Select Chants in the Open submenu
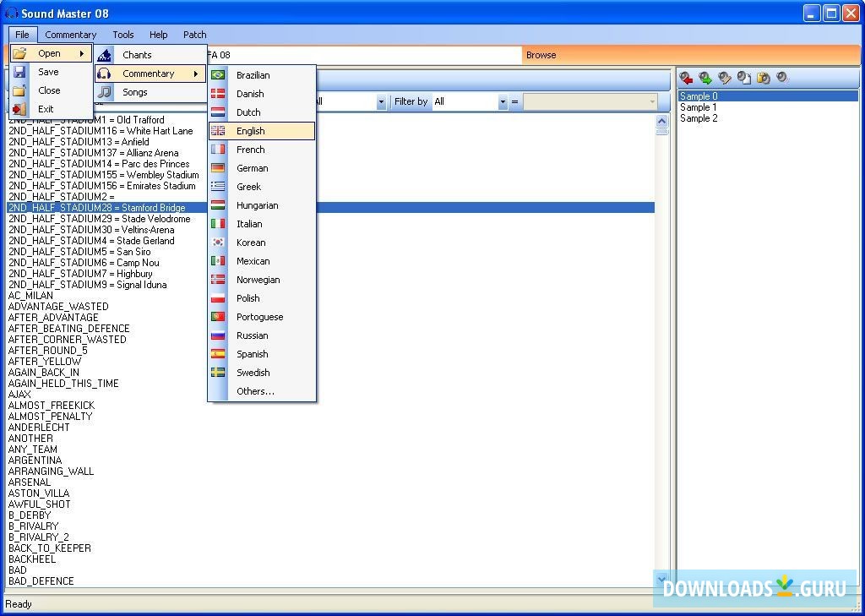 pos(150,55)
